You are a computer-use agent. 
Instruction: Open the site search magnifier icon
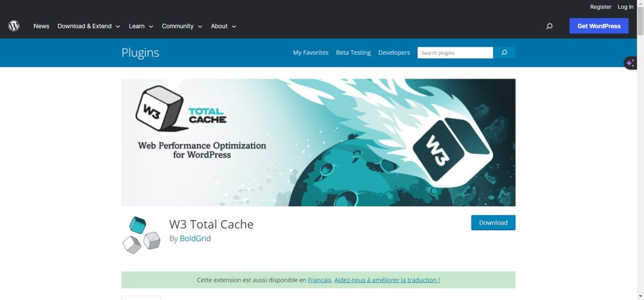coord(549,26)
